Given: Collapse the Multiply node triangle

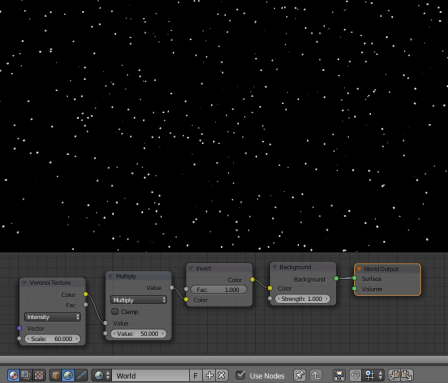Looking at the screenshot, I should [110, 276].
